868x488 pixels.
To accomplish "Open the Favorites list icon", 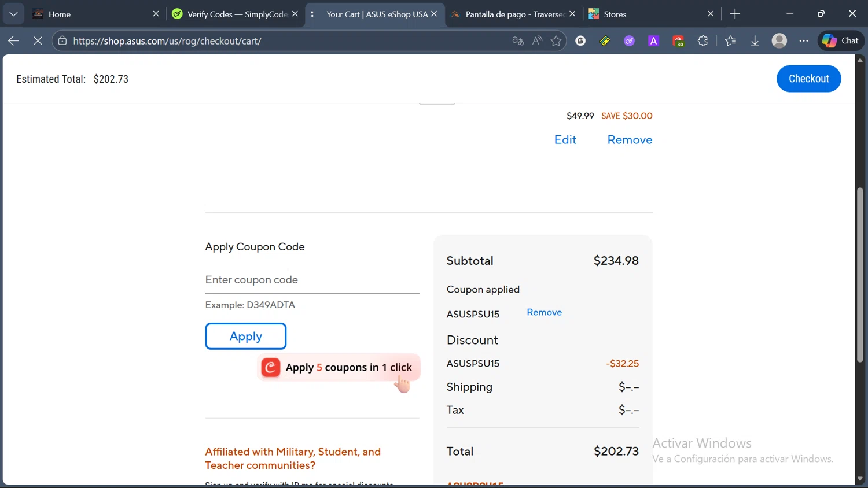I will coord(730,40).
